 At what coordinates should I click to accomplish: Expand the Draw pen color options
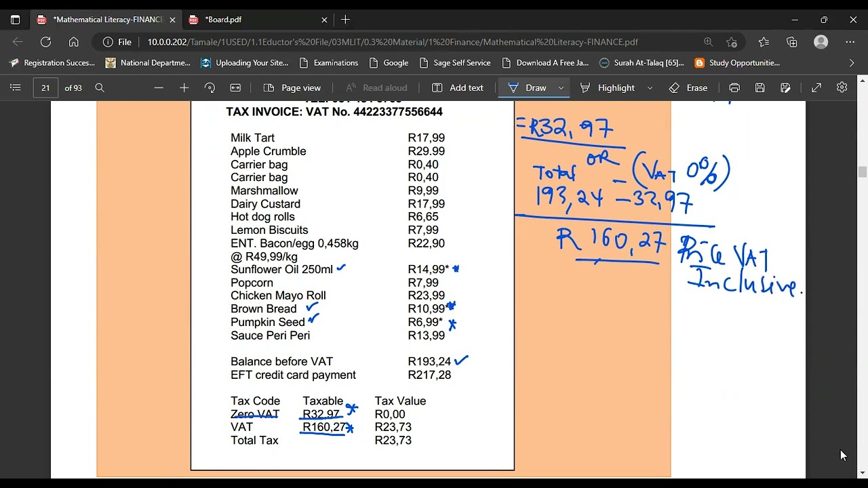point(561,87)
